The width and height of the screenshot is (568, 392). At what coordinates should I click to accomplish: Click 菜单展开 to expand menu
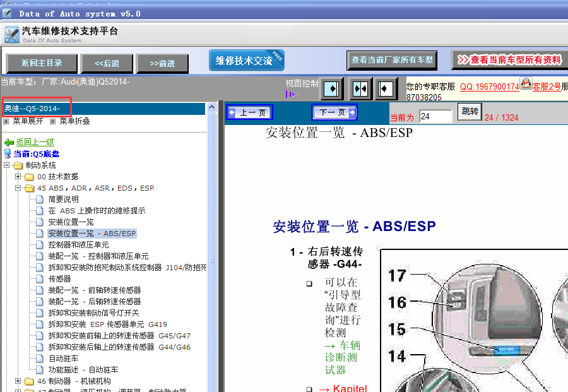tap(28, 121)
